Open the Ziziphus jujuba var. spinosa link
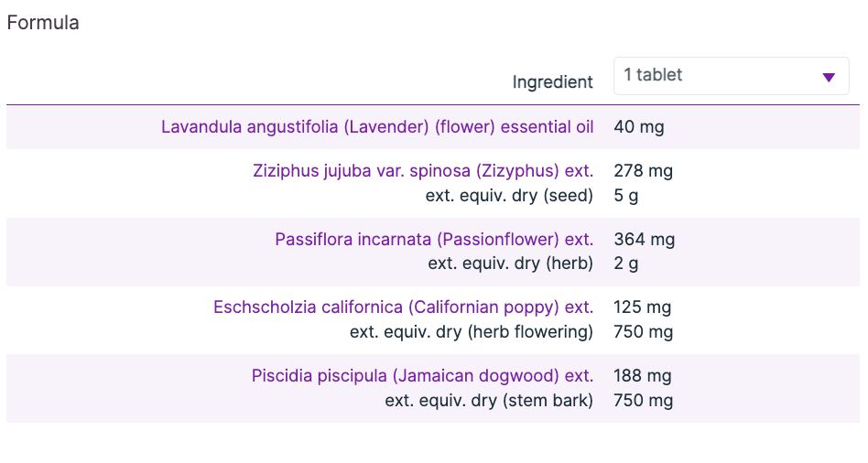The image size is (868, 463). pos(423,171)
